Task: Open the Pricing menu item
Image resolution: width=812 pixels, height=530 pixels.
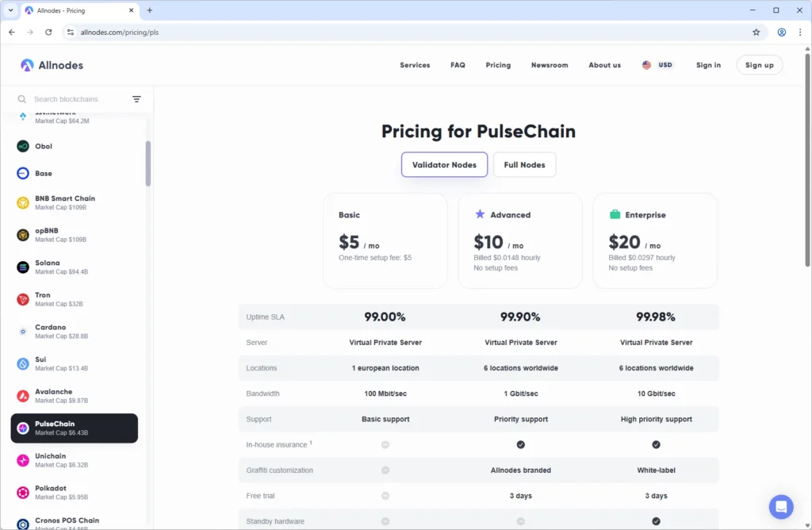Action: tap(498, 65)
